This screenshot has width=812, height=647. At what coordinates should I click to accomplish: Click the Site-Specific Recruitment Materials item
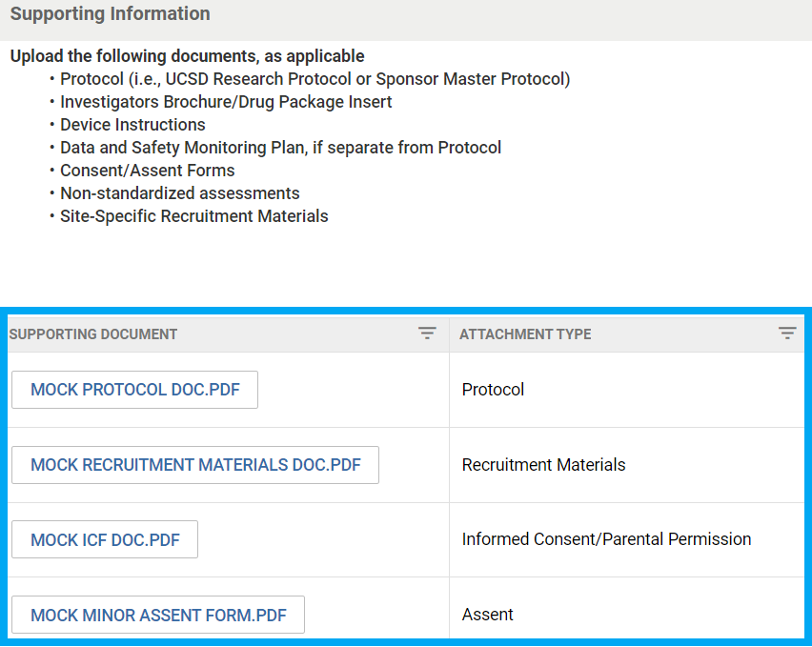[193, 216]
